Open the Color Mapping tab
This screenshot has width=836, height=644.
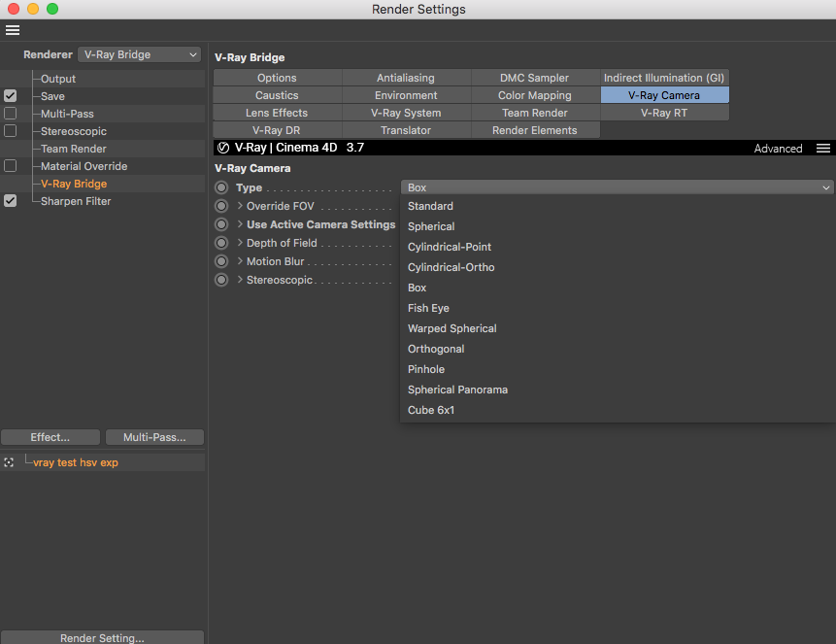click(535, 95)
